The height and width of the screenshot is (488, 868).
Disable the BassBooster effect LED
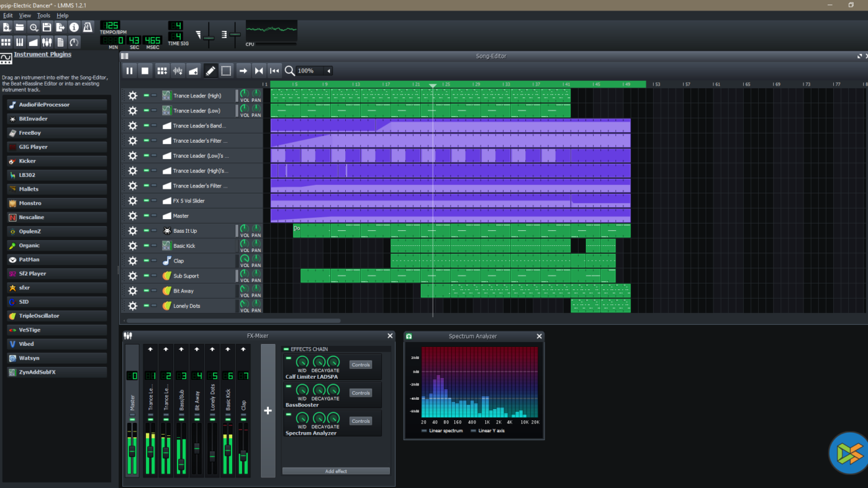(288, 386)
